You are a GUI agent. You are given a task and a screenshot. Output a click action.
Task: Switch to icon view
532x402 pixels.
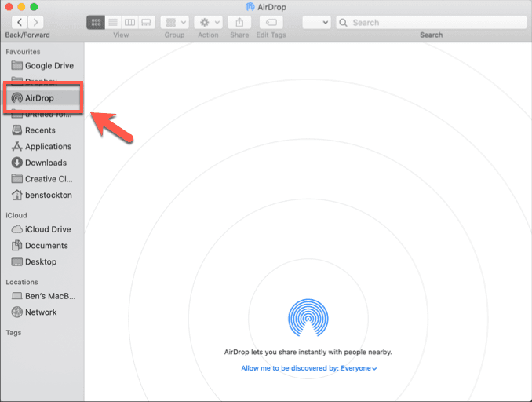[x=95, y=23]
